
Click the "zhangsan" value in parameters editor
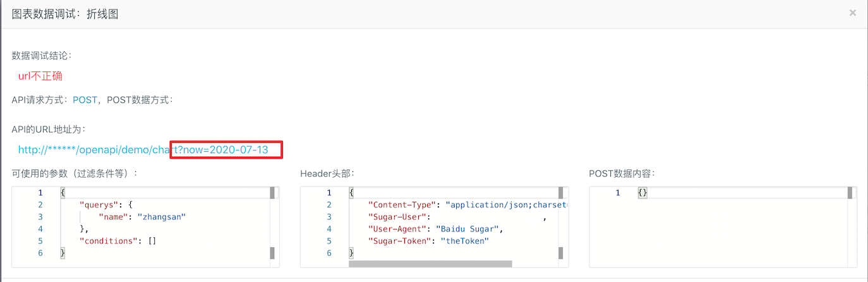click(162, 217)
